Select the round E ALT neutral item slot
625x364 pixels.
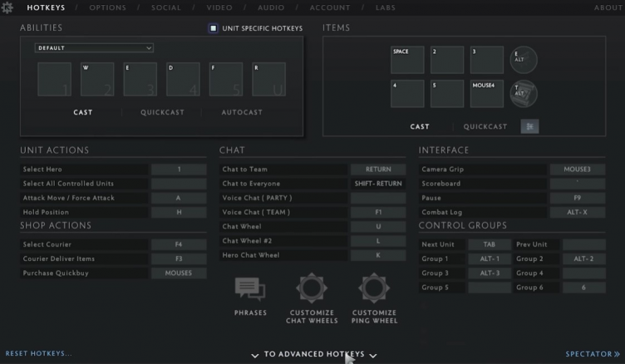click(524, 59)
